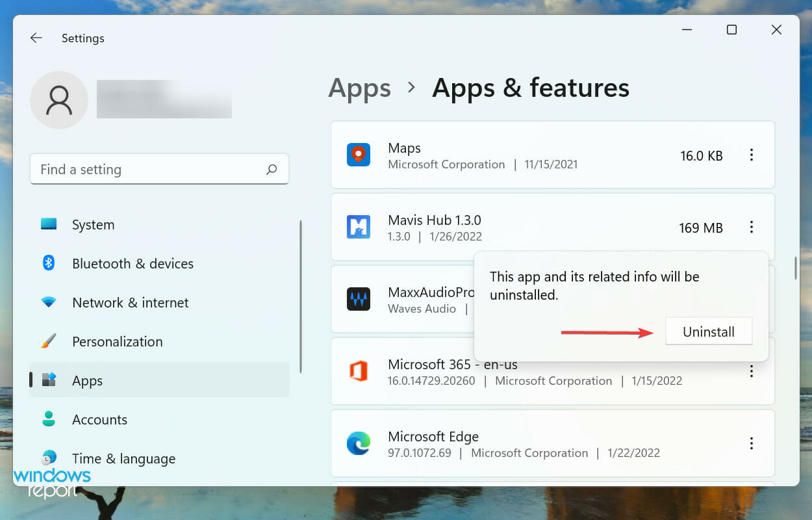Click the sidebar navigation scrollbar
The width and height of the screenshot is (812, 520).
(x=300, y=296)
